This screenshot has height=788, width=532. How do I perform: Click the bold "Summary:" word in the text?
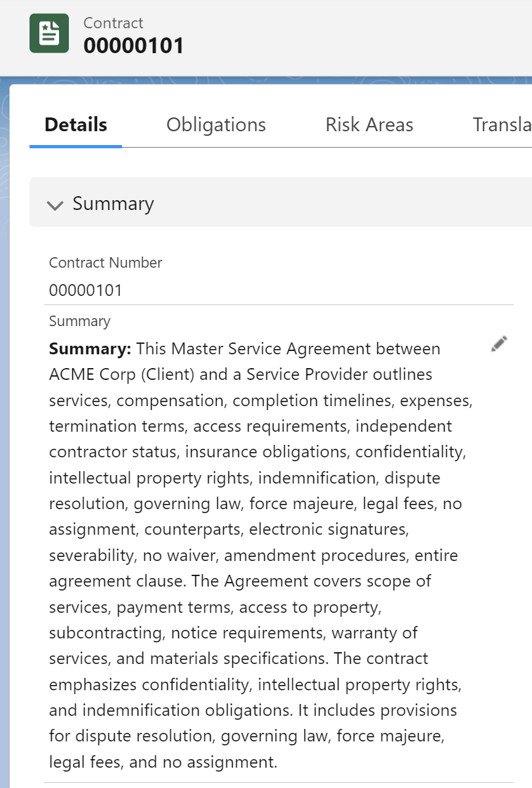click(x=91, y=348)
